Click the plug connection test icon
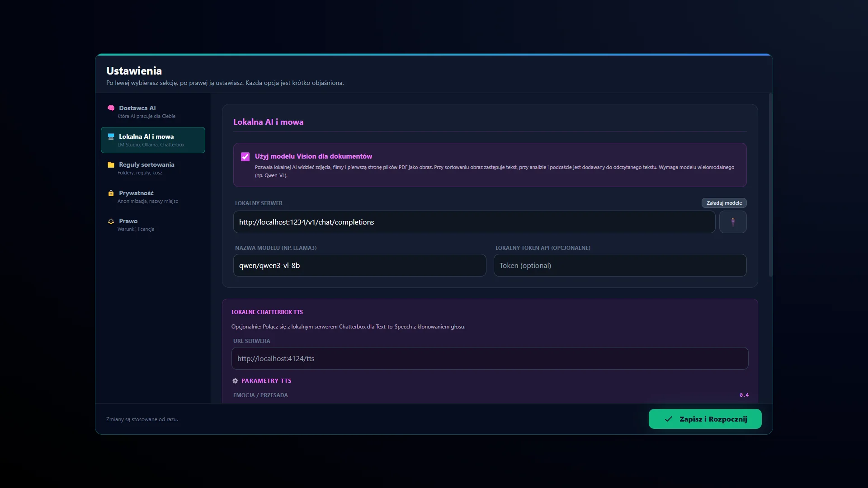The width and height of the screenshot is (868, 488). pyautogui.click(x=733, y=222)
